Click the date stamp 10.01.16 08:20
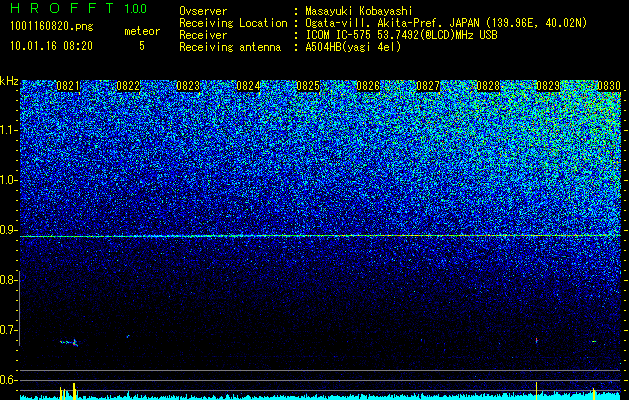The image size is (629, 400). tap(51, 46)
